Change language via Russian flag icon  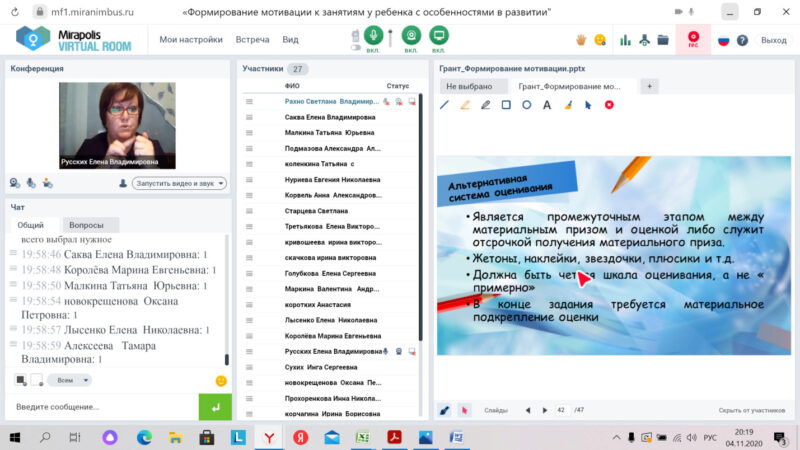pyautogui.click(x=723, y=40)
